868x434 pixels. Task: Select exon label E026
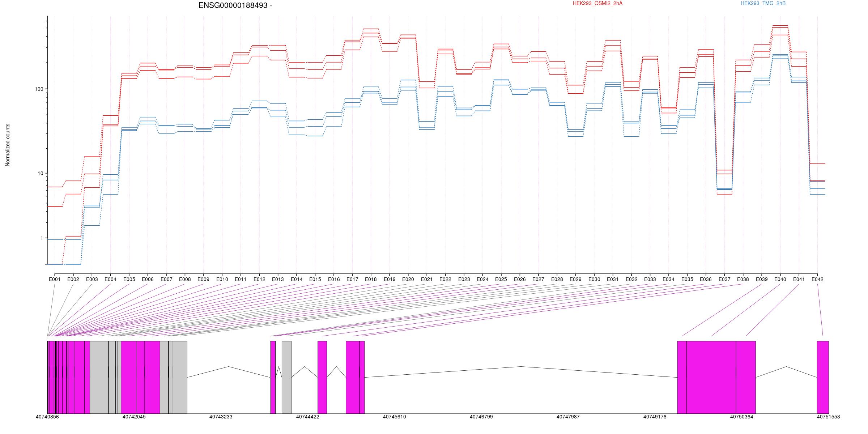[x=520, y=279]
